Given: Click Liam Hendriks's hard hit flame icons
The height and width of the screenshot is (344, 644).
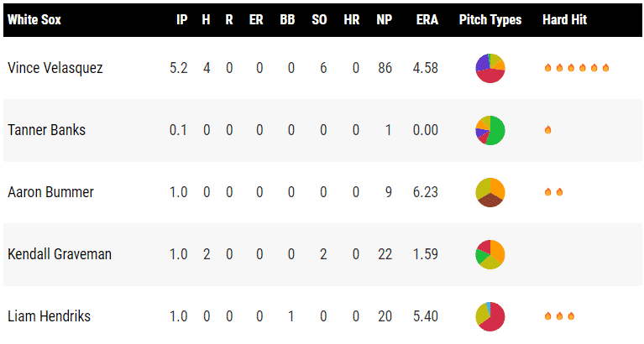Looking at the screenshot, I should [559, 316].
